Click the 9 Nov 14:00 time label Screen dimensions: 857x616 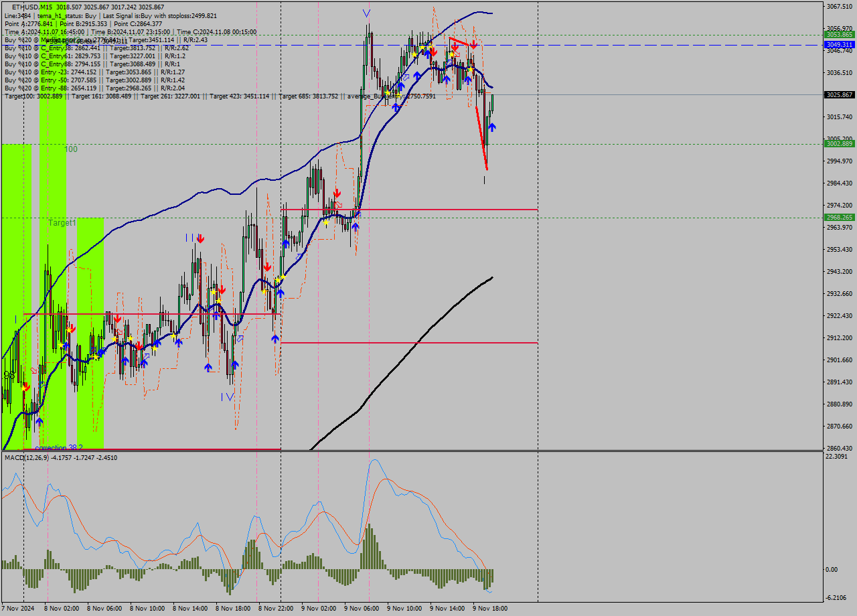click(447, 609)
